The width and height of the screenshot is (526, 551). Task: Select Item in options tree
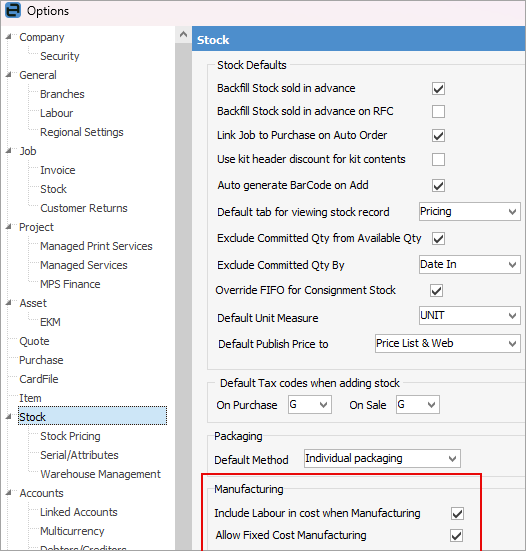(30, 398)
